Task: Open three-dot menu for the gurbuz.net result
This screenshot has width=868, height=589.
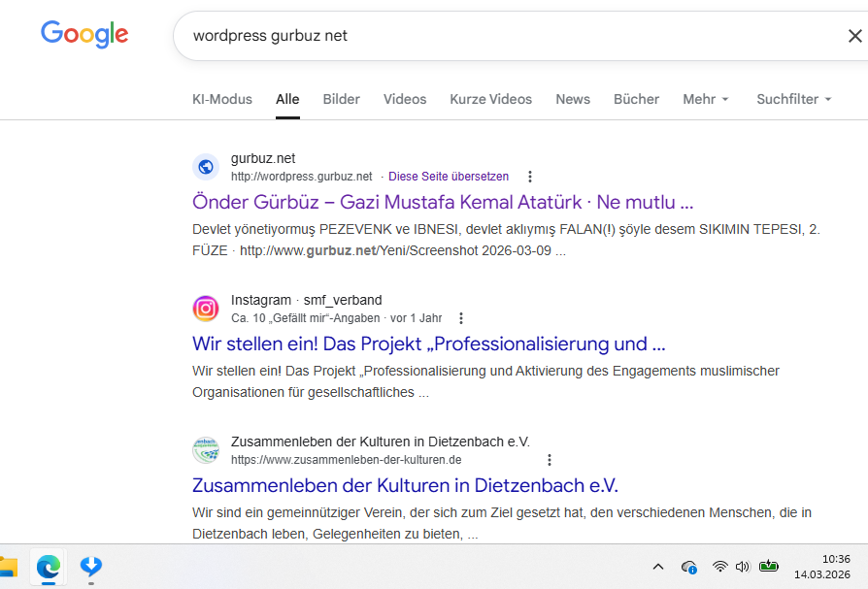Action: point(529,177)
